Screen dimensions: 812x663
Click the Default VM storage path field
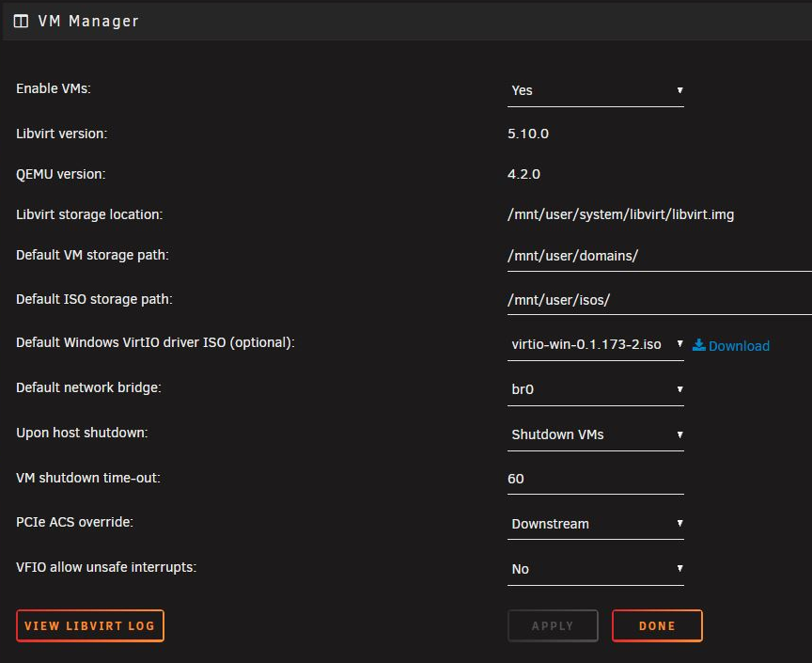tap(660, 256)
